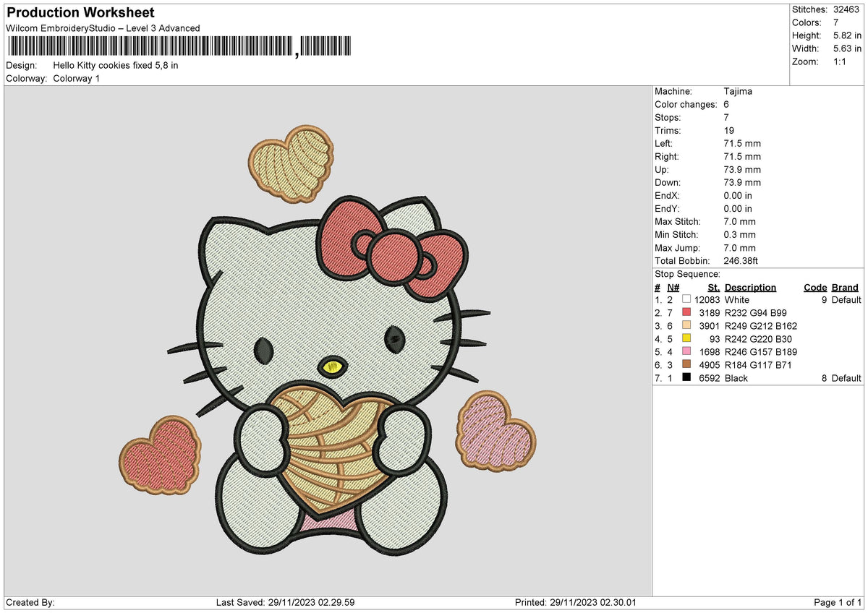Click the Min Stitch value 0.3 mm
Viewport: 868px width, 613px height.
(739, 234)
